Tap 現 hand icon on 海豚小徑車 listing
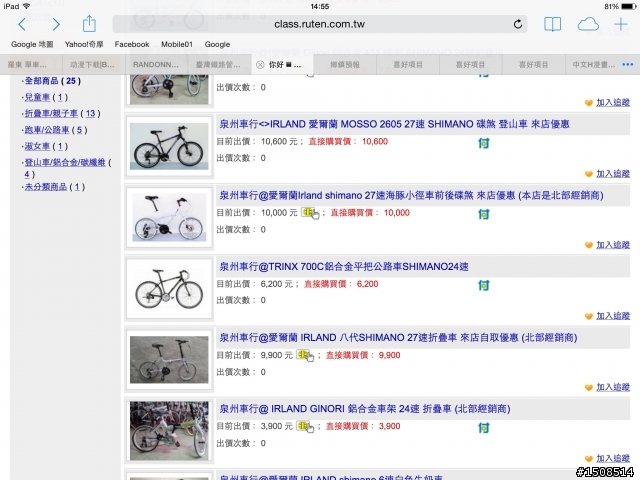Viewport: 640px width, 480px height. coord(310,213)
